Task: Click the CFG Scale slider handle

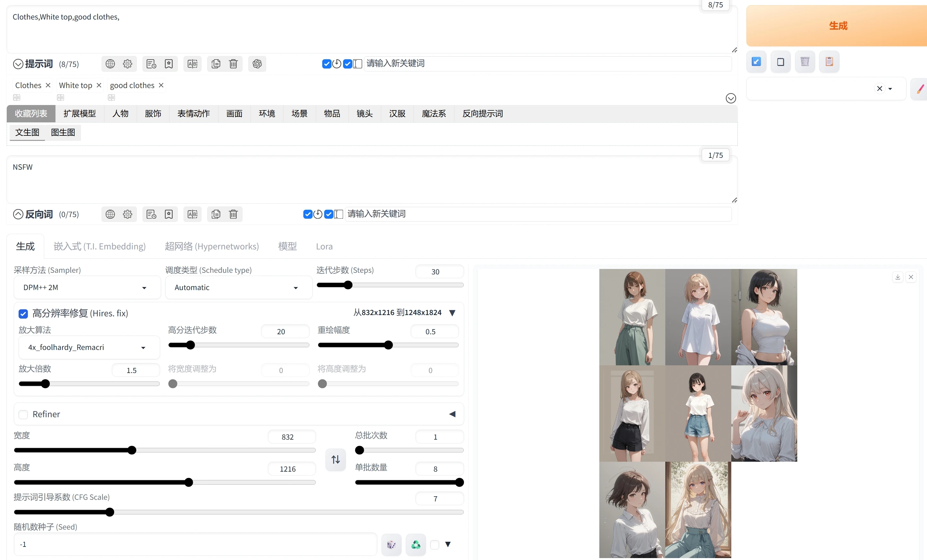Action: pyautogui.click(x=110, y=512)
